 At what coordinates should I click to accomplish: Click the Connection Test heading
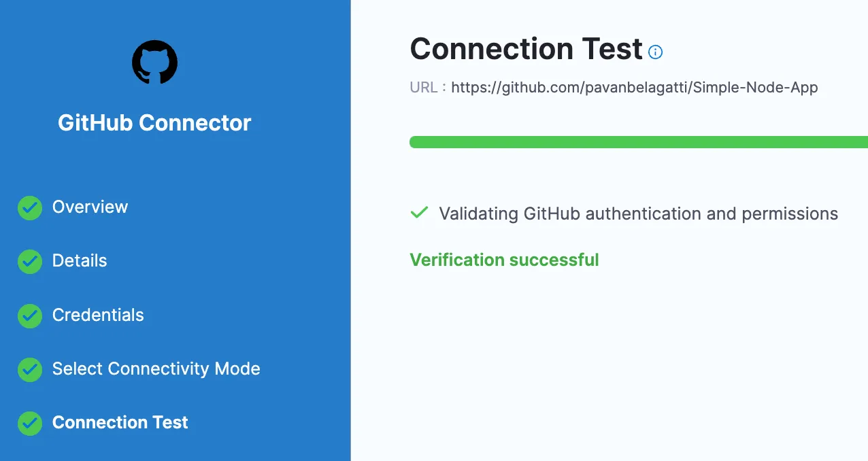(x=524, y=48)
